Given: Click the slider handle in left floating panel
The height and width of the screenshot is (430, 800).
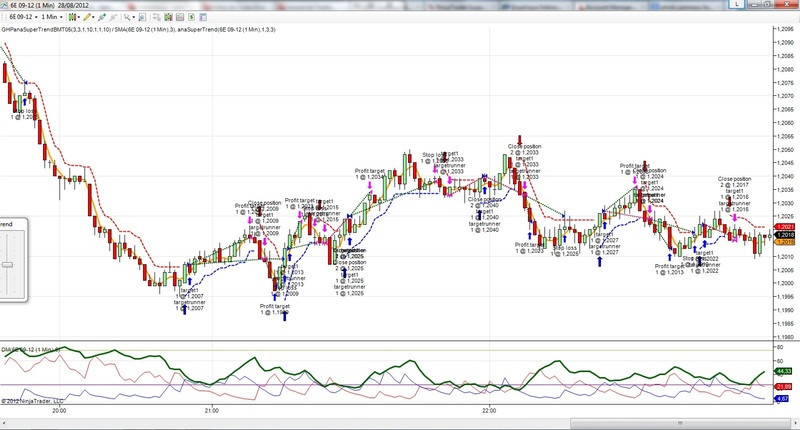Looking at the screenshot, I should pos(7,265).
